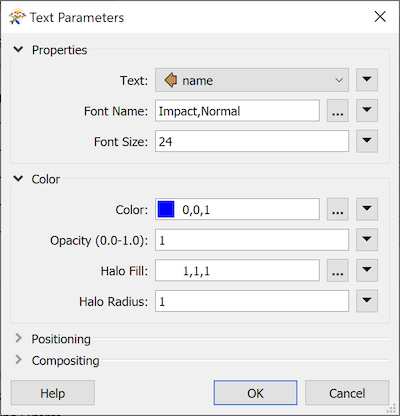The width and height of the screenshot is (400, 416).
Task: Collapse the Color section
Action: (18, 179)
